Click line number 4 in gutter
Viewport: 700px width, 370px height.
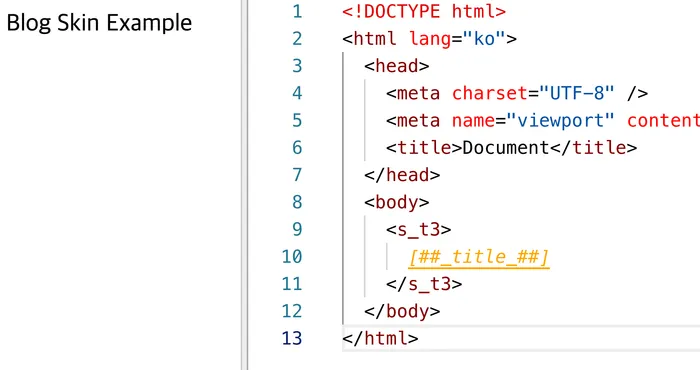click(297, 93)
